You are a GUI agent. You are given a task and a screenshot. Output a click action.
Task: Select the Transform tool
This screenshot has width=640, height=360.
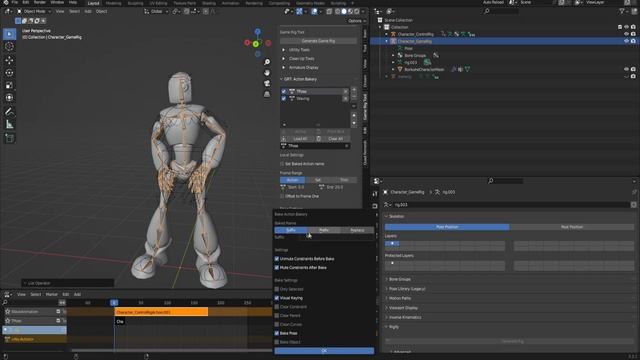[9, 98]
